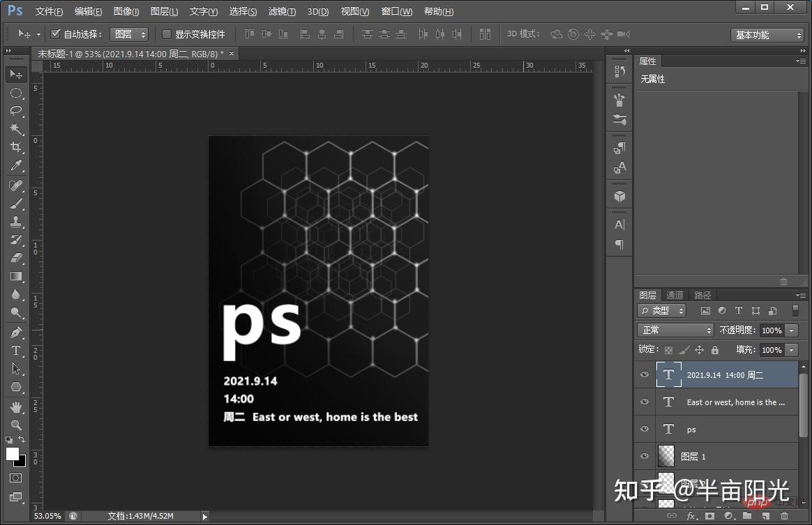This screenshot has width=812, height=525.
Task: Select the Eraser tool
Action: (x=16, y=258)
